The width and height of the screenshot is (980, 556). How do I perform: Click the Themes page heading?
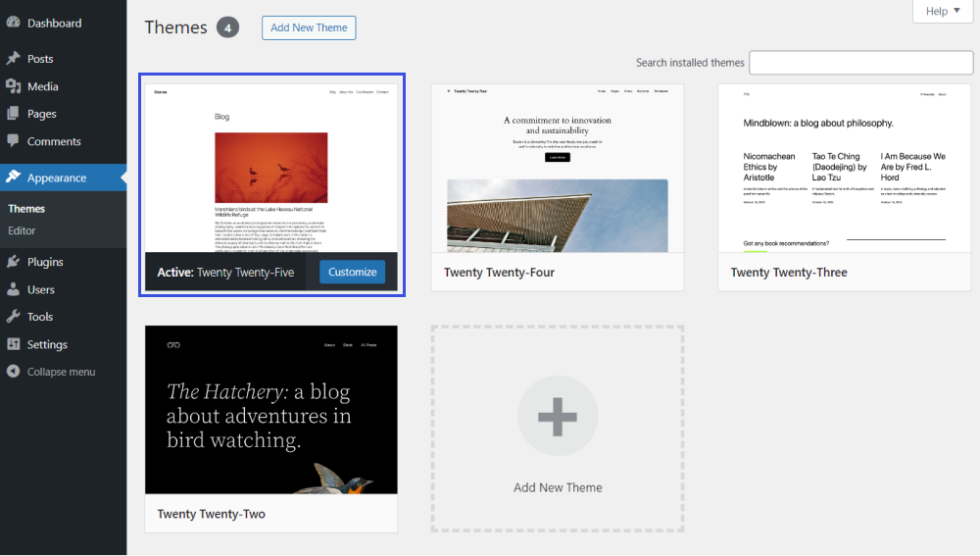[x=175, y=27]
